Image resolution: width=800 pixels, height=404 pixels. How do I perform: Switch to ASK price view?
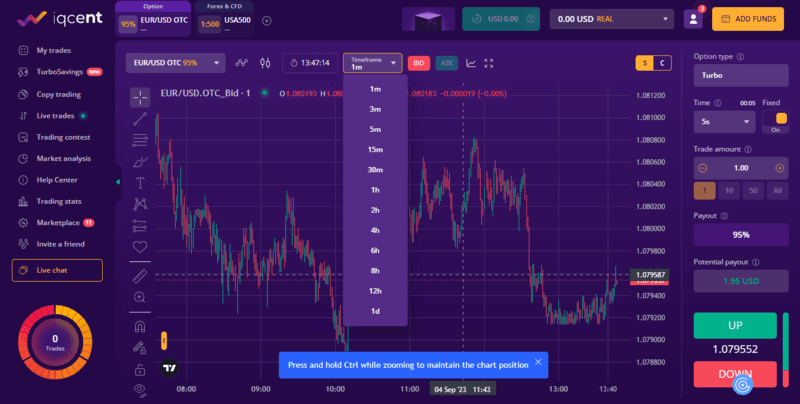click(446, 63)
